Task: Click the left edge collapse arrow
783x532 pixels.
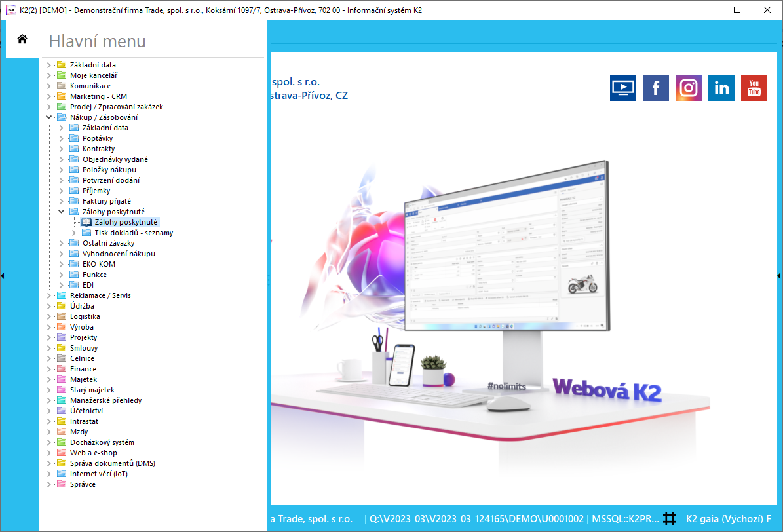Action: coord(3,276)
